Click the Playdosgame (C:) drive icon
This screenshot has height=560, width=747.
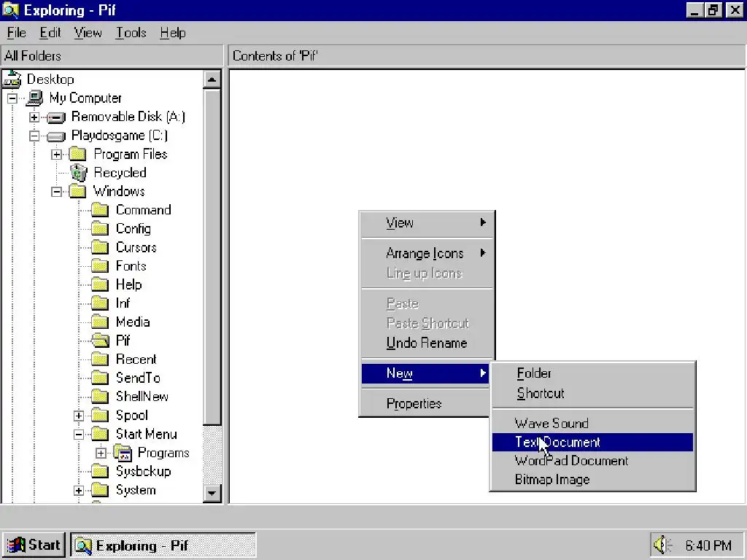pos(56,136)
